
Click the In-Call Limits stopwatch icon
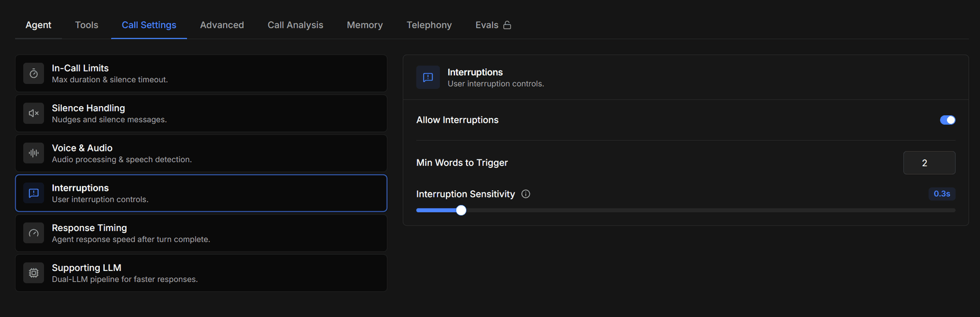(x=34, y=74)
